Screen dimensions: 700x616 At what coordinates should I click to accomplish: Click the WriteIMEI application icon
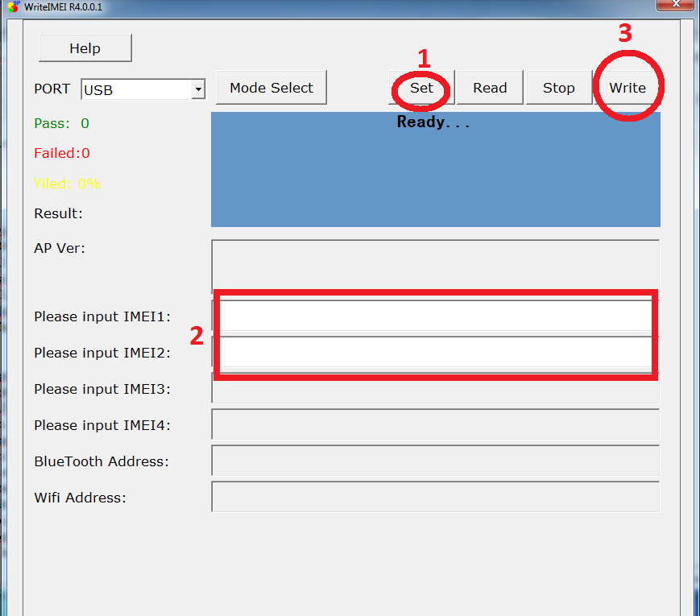click(x=11, y=8)
